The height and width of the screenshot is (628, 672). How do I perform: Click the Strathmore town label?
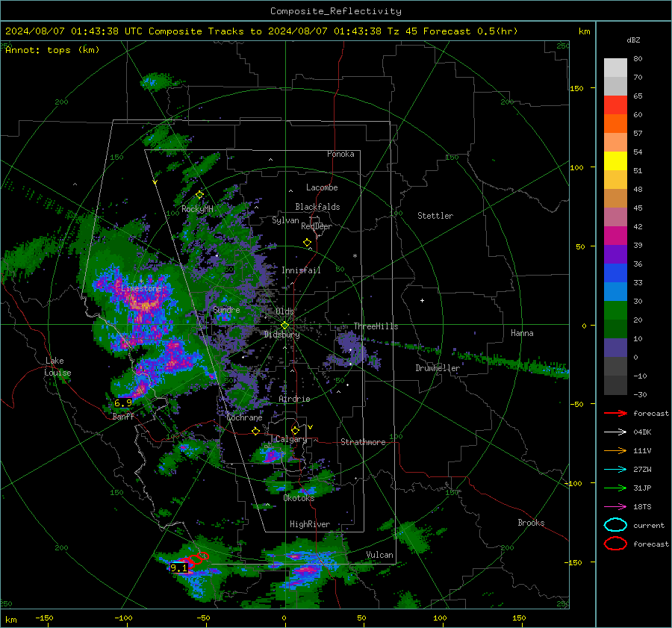click(363, 442)
